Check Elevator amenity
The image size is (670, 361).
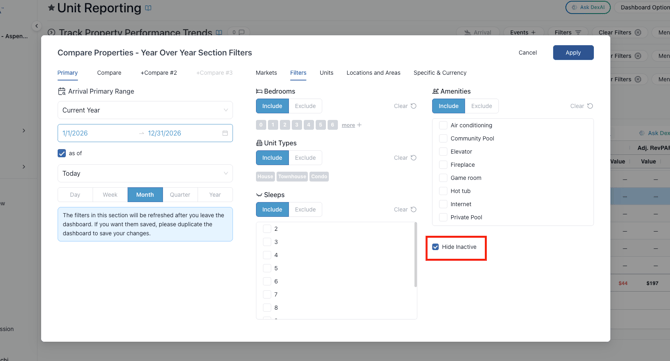[x=443, y=152]
